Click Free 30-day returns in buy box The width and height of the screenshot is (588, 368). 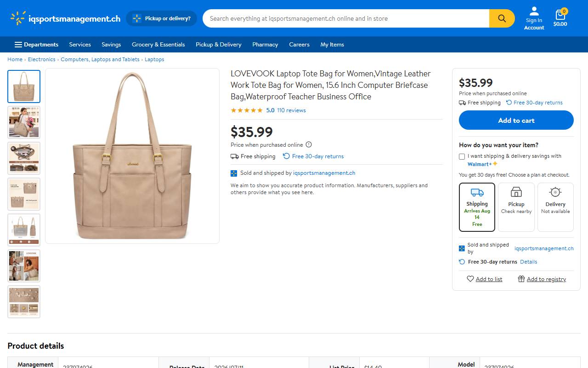[x=538, y=103]
